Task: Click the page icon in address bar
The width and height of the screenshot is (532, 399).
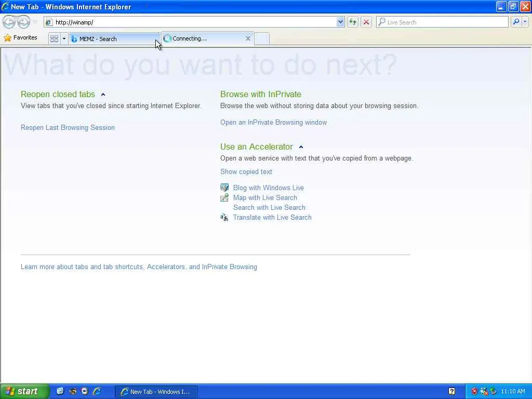Action: pos(49,22)
